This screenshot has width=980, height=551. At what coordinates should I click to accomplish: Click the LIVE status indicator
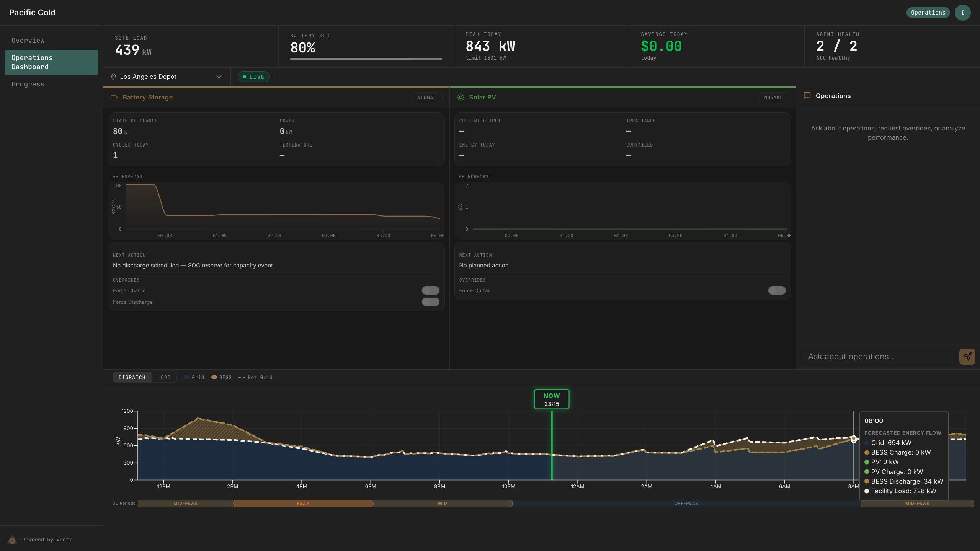253,77
